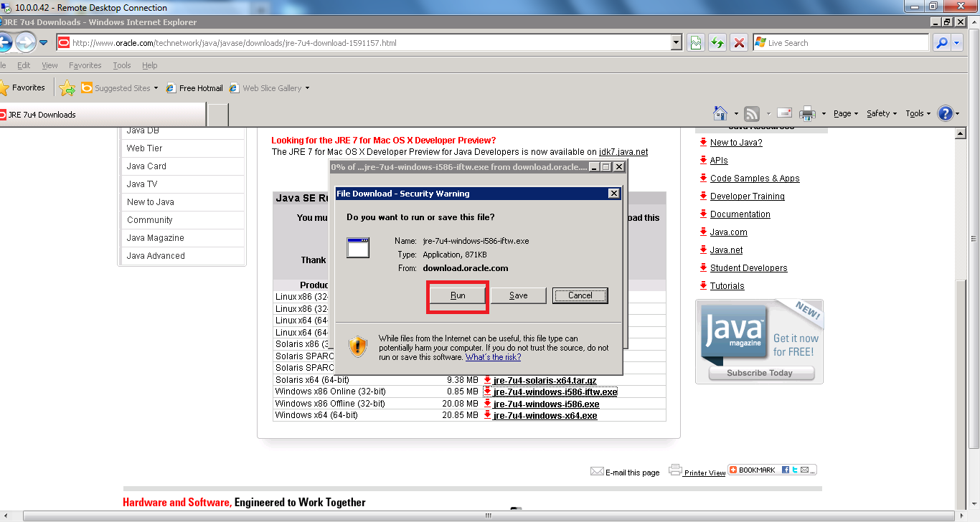Click Run in the File Download dialog
This screenshot has width=980, height=522.
[x=458, y=295]
